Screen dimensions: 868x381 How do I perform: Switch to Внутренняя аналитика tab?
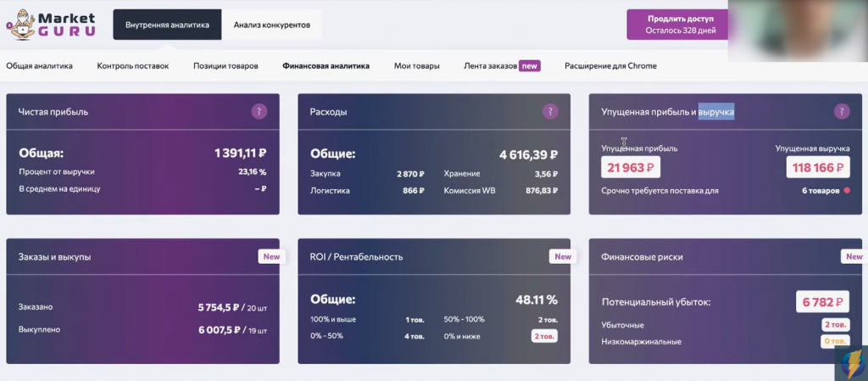click(167, 25)
